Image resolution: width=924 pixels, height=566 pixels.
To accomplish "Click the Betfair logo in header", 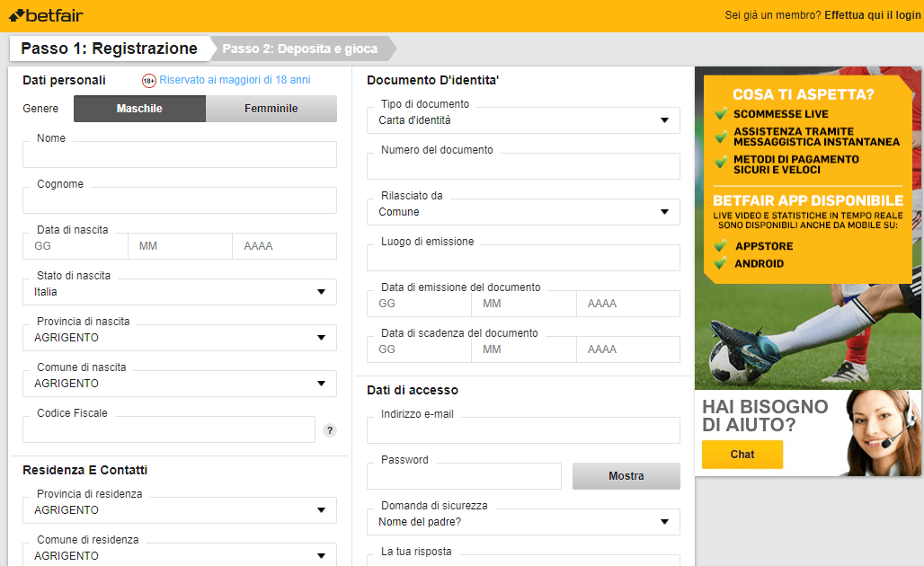I will [x=46, y=15].
